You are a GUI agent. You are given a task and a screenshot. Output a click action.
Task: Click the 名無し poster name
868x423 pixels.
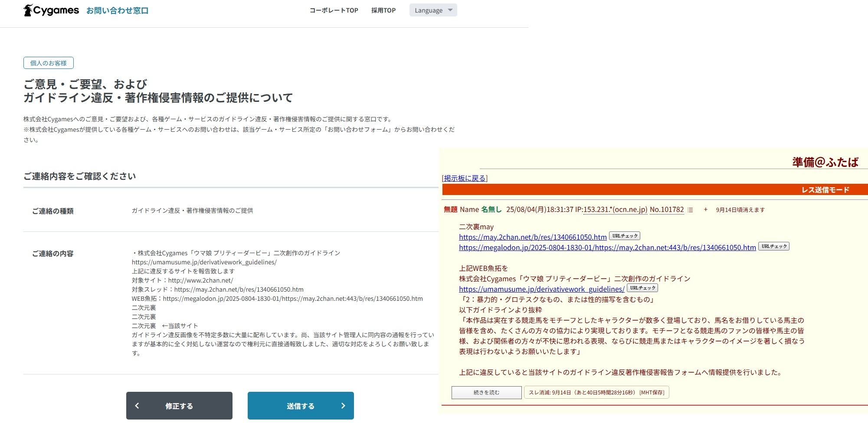pyautogui.click(x=491, y=210)
